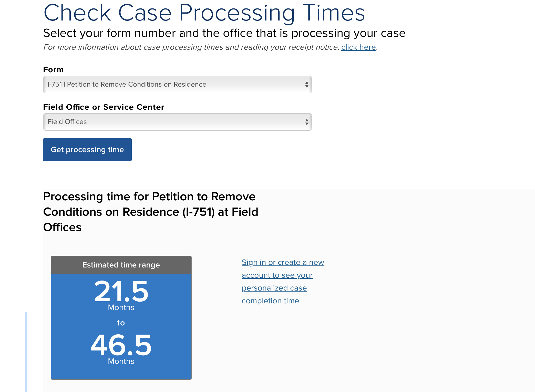Click the 'Select your form number' subheading
The image size is (535, 392).
[x=224, y=33]
